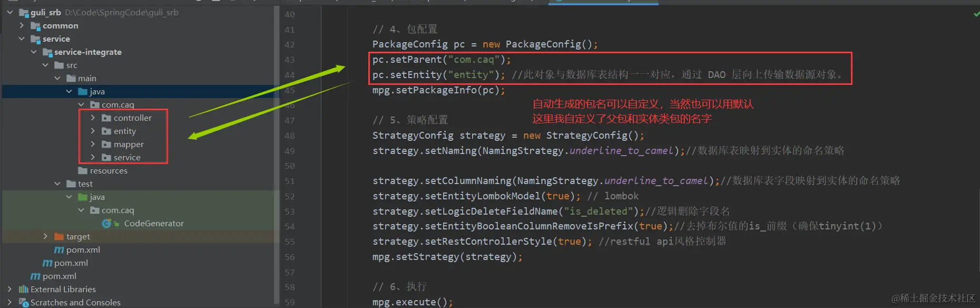Click the Scratches and Consoles icon
This screenshot has height=308, width=980.
pyautogui.click(x=24, y=303)
